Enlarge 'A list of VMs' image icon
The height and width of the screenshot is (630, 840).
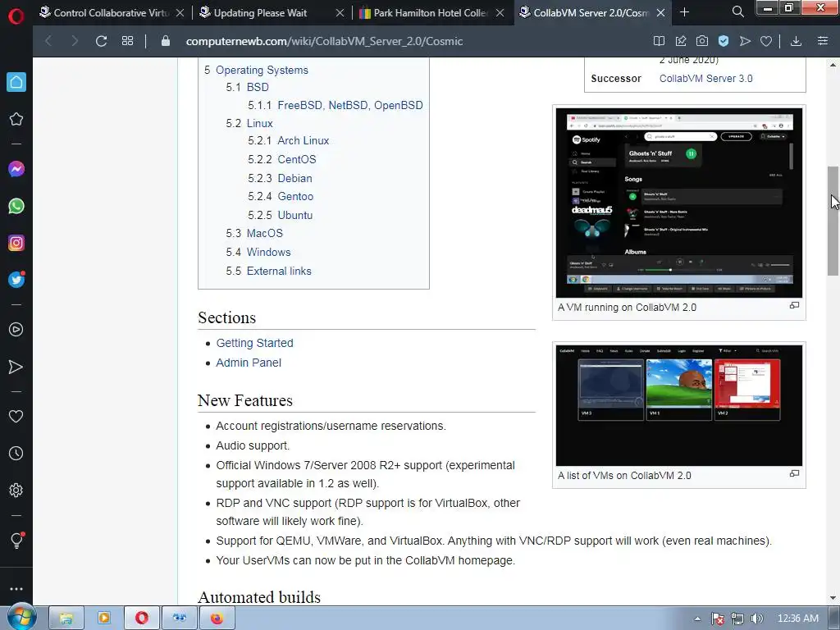(x=794, y=473)
